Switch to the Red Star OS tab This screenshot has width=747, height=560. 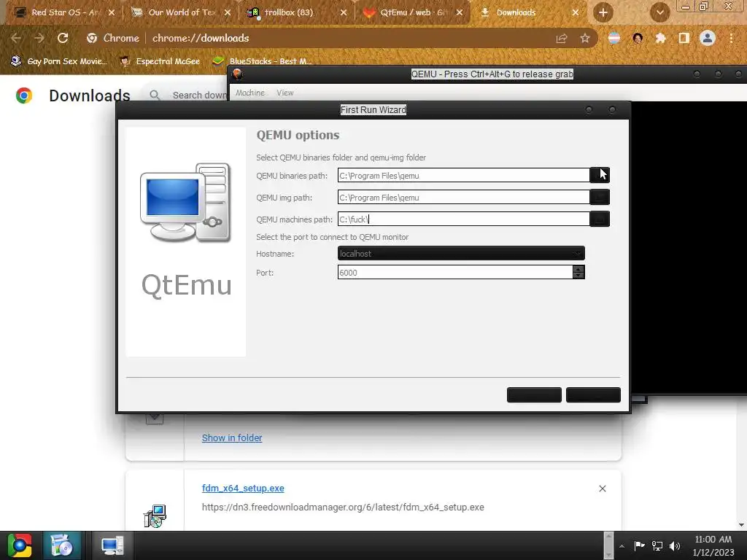[64, 12]
